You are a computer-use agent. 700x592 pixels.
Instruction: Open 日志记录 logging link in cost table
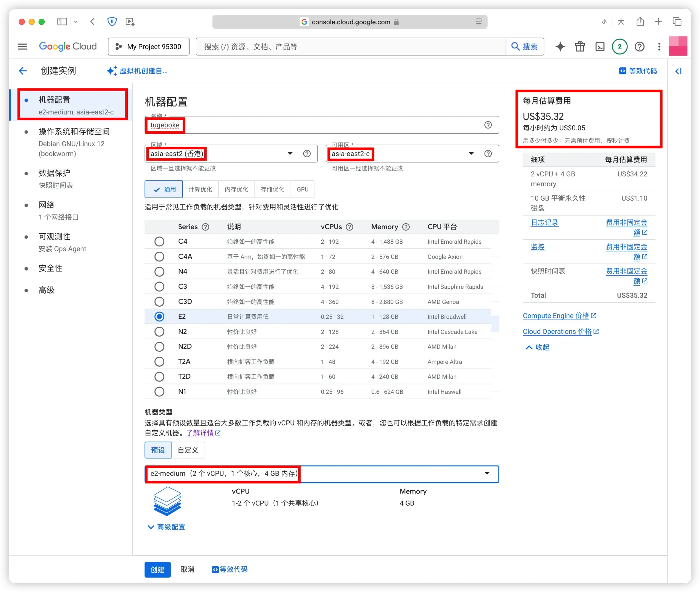(544, 223)
